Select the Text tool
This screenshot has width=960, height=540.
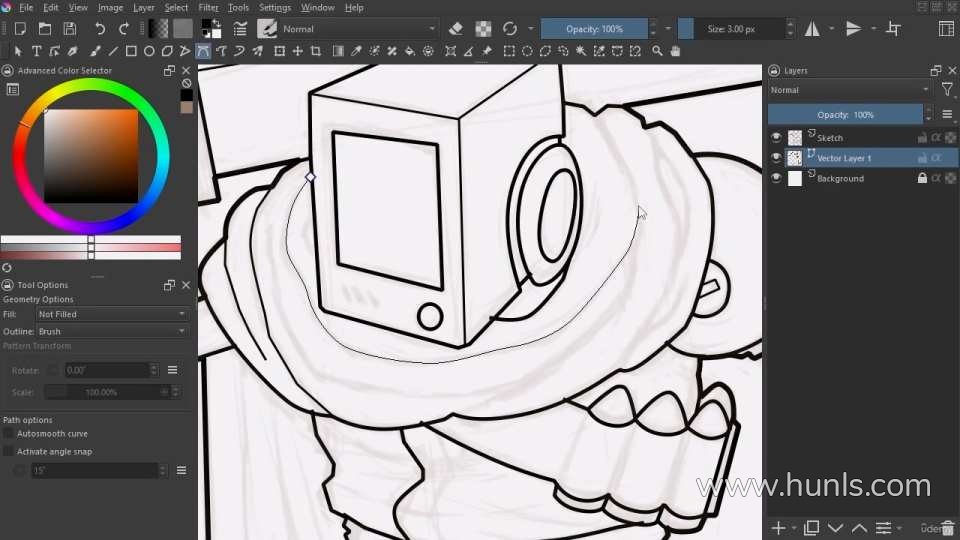(x=37, y=51)
